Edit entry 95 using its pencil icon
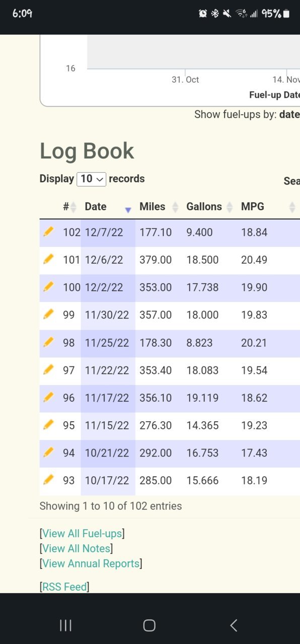Viewport: 300px width, 644px height. (48, 425)
